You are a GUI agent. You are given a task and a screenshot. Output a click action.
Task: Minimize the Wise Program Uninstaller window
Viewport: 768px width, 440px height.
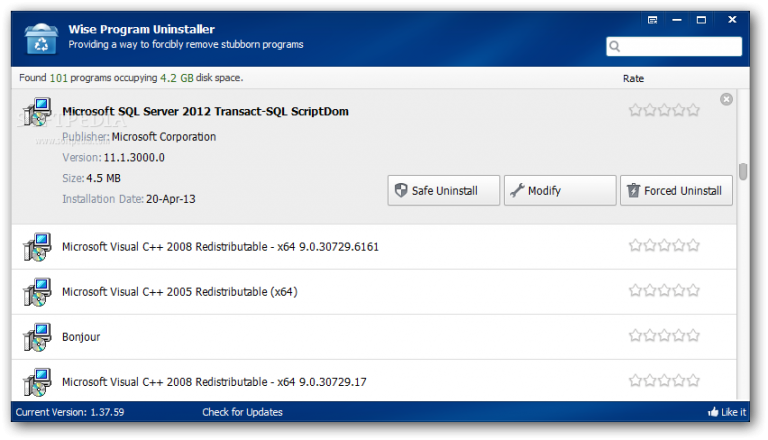point(677,20)
